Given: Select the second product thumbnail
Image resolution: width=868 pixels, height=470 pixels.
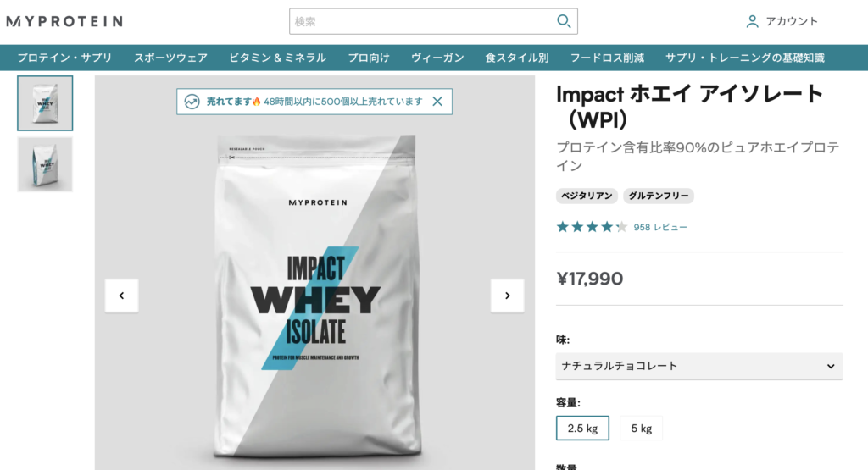Looking at the screenshot, I should pyautogui.click(x=45, y=164).
